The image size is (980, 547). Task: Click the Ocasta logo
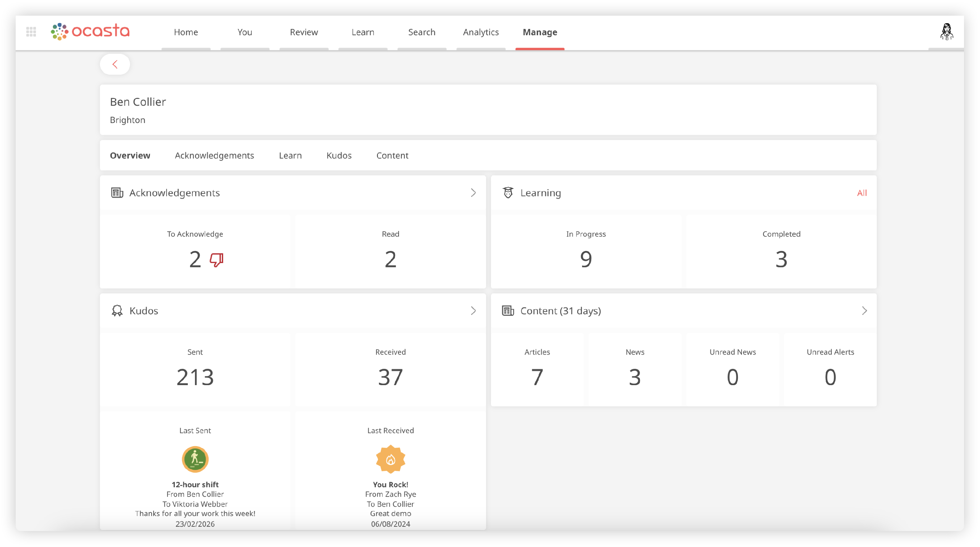pyautogui.click(x=90, y=32)
